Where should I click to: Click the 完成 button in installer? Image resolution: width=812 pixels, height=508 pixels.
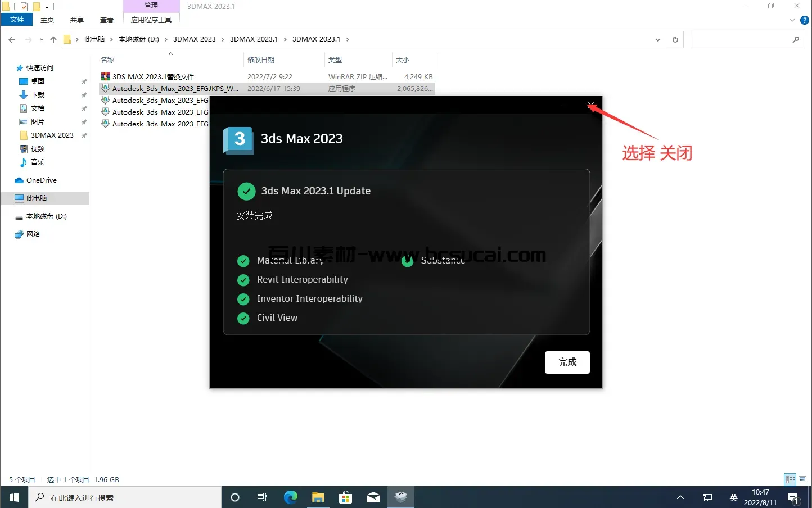coord(567,362)
